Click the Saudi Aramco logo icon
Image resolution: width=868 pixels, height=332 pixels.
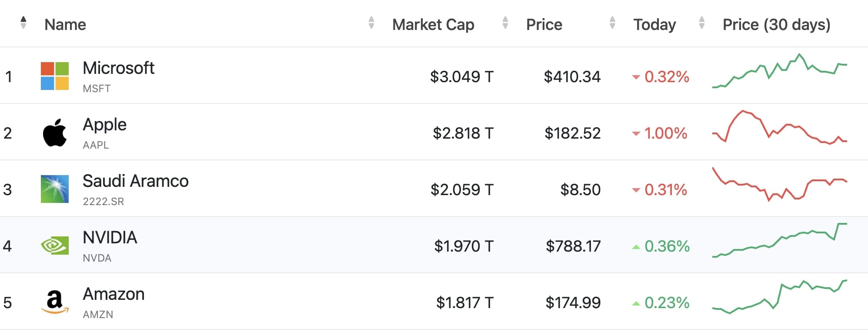55,189
